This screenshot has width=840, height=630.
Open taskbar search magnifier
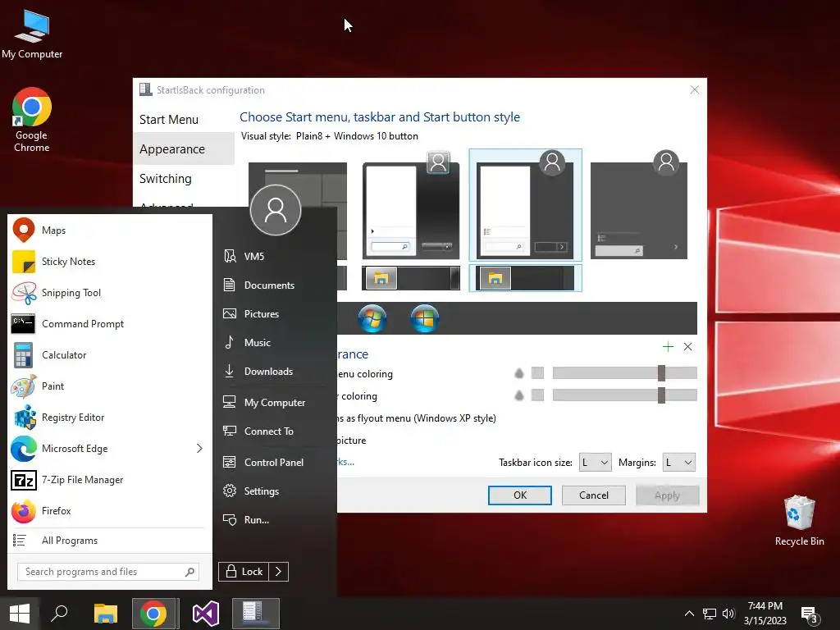59,614
